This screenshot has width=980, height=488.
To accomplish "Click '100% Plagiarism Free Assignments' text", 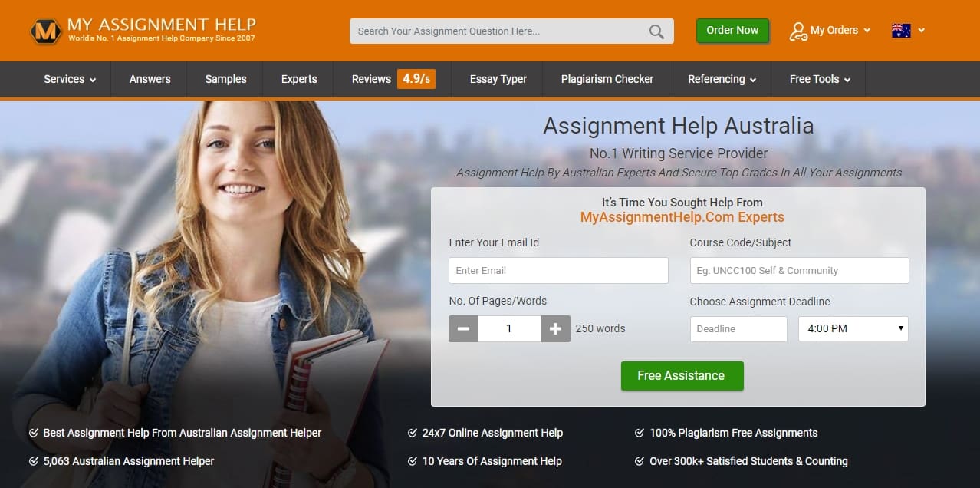I will [734, 433].
